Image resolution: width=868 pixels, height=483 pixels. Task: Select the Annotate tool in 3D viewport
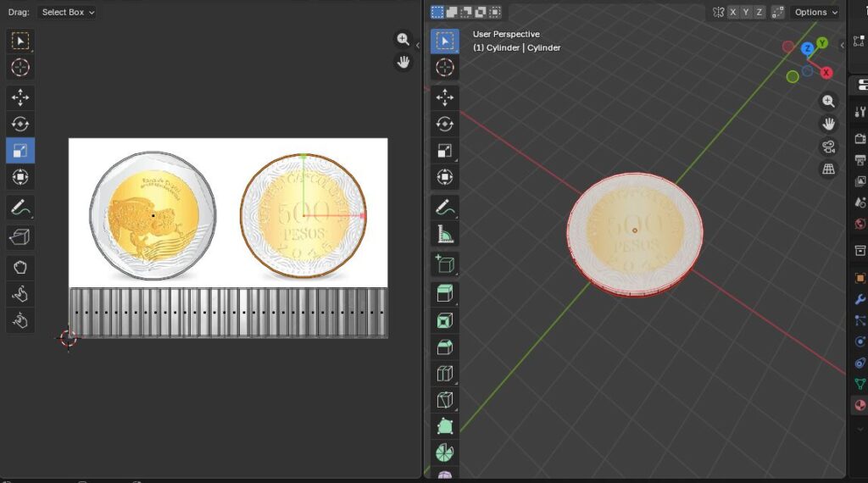coord(444,208)
